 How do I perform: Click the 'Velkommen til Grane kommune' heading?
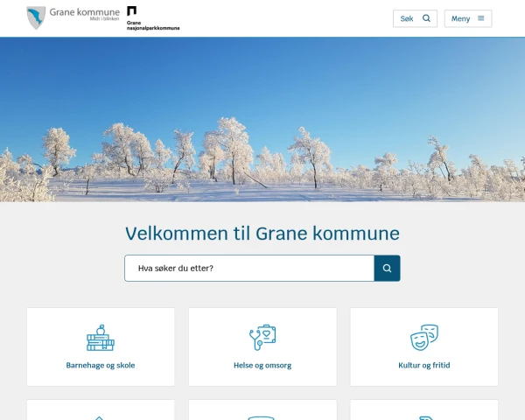pos(262,234)
